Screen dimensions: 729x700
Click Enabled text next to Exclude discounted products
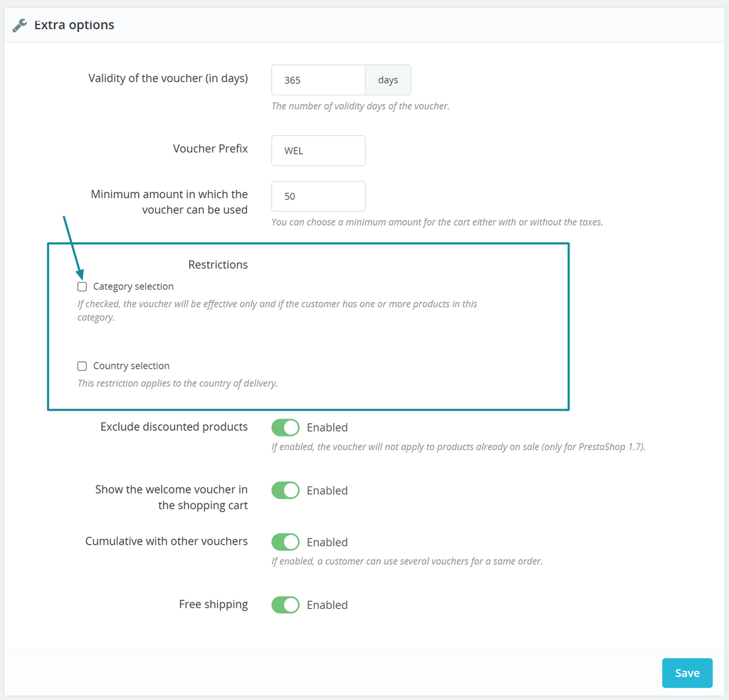pyautogui.click(x=327, y=427)
